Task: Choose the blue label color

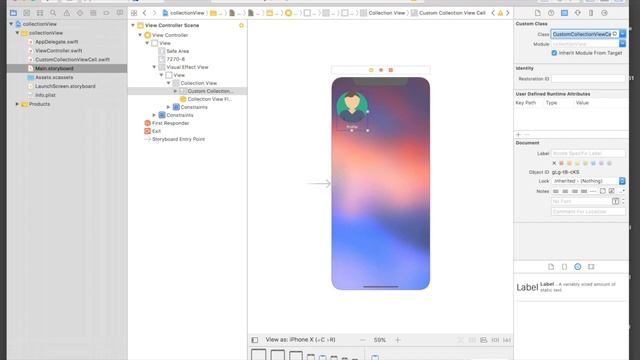Action: pyautogui.click(x=593, y=163)
